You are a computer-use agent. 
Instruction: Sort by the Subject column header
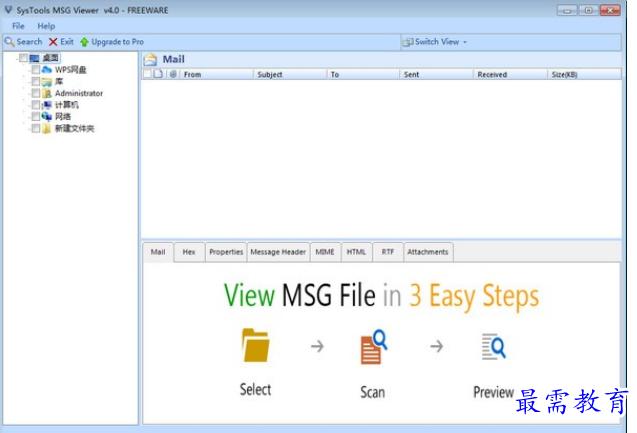(x=290, y=74)
